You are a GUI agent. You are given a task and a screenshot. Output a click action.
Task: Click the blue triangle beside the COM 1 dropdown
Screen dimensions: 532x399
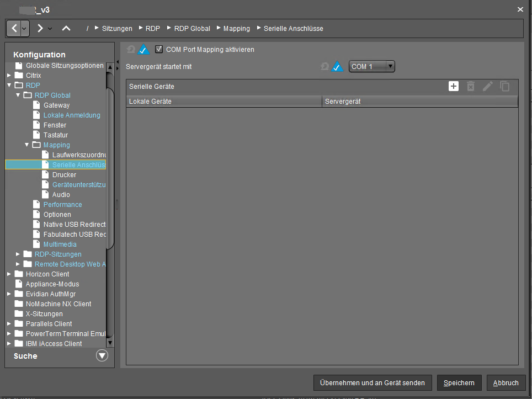pos(337,67)
